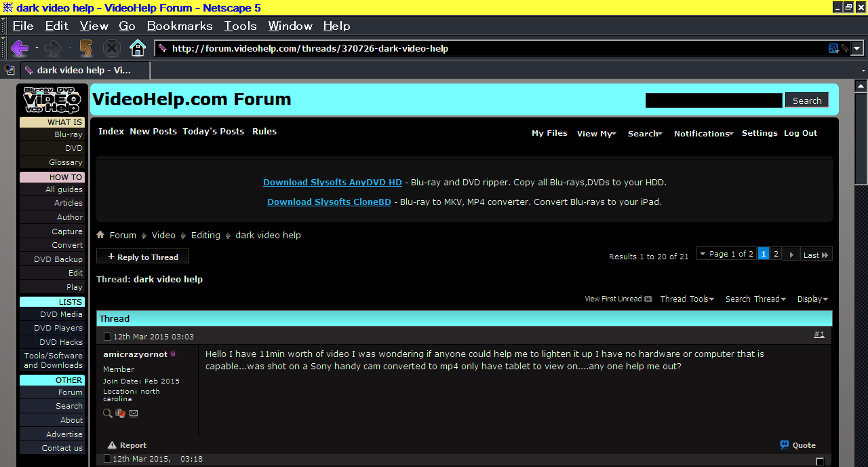Click the Log Out link
The height and width of the screenshot is (467, 868).
[800, 133]
